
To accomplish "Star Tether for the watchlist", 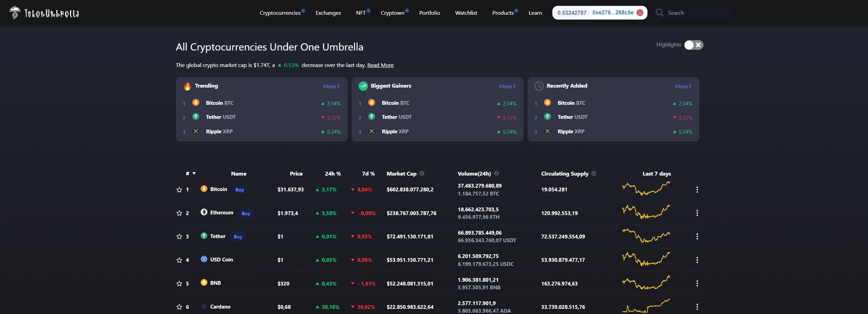I will tap(179, 236).
